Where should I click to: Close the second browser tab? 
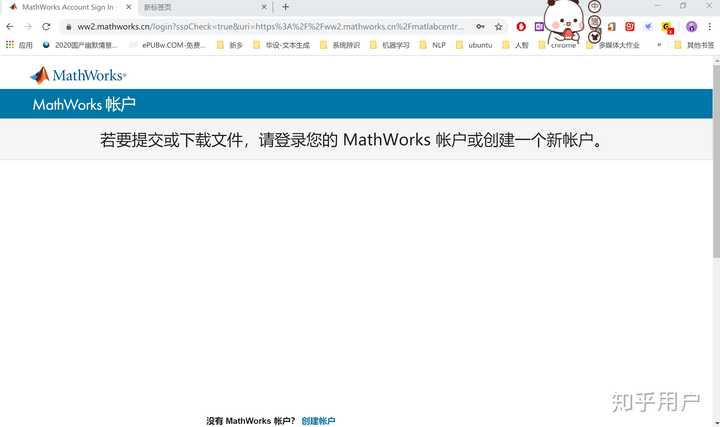click(264, 7)
